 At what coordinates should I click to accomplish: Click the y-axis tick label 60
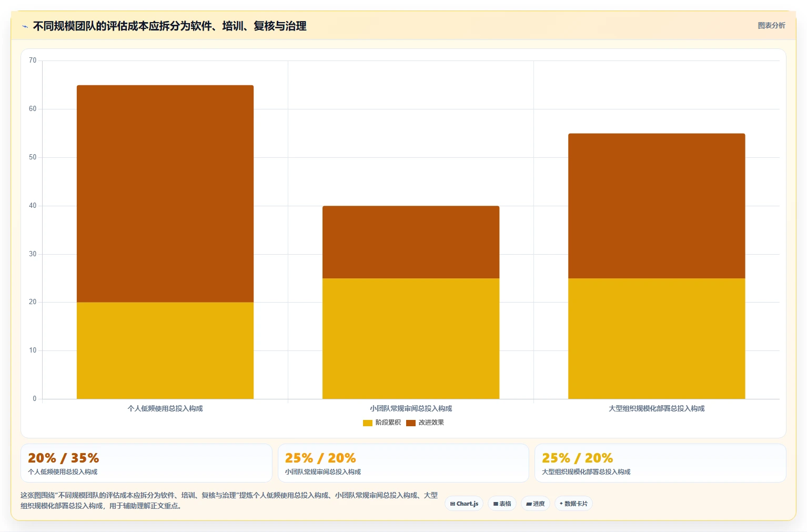click(33, 109)
